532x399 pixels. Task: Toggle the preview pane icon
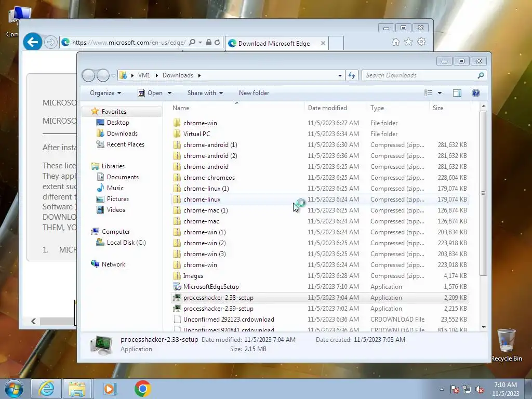coord(457,93)
